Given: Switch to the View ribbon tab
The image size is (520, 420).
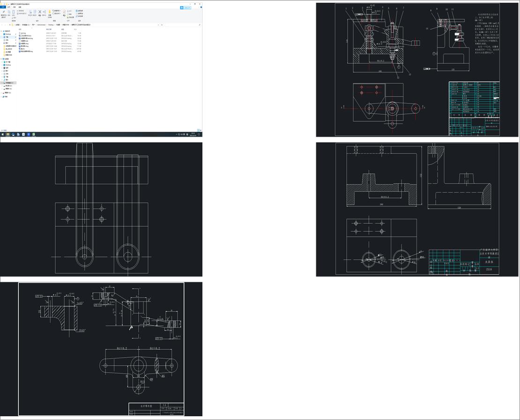Looking at the screenshot, I should 20,7.
